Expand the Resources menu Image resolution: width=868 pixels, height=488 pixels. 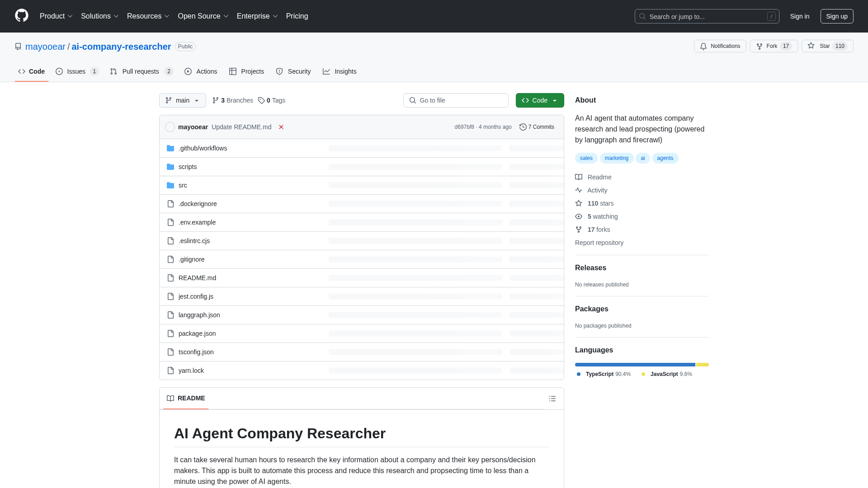click(148, 16)
